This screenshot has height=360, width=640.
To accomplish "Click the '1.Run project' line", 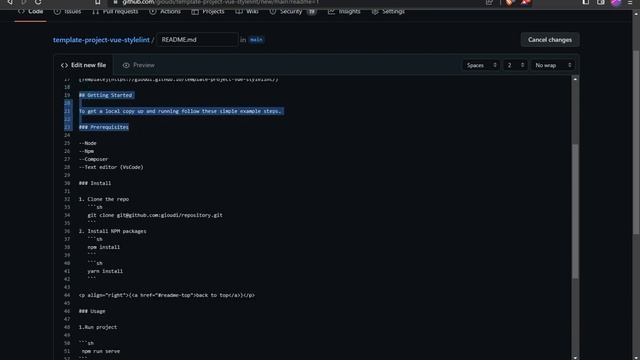I will [x=98, y=327].
